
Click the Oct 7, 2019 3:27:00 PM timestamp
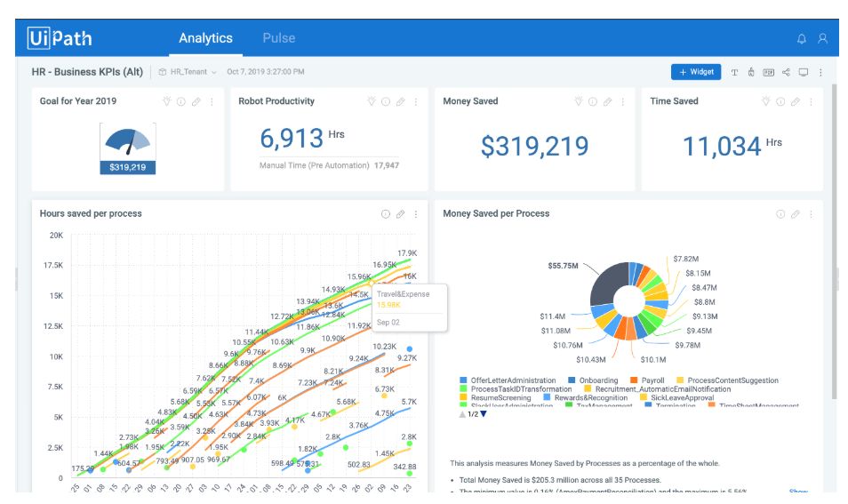coord(266,72)
